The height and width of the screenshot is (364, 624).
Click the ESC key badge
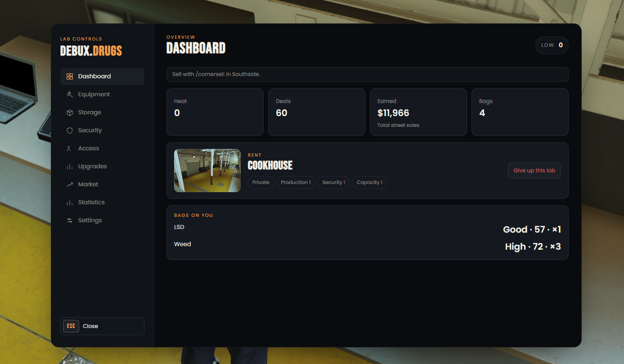71,326
